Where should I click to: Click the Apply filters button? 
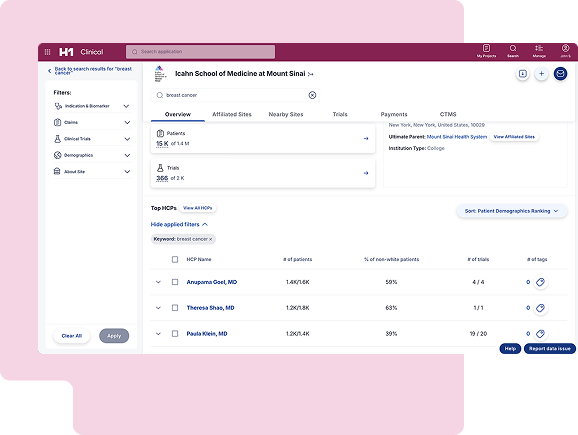114,336
